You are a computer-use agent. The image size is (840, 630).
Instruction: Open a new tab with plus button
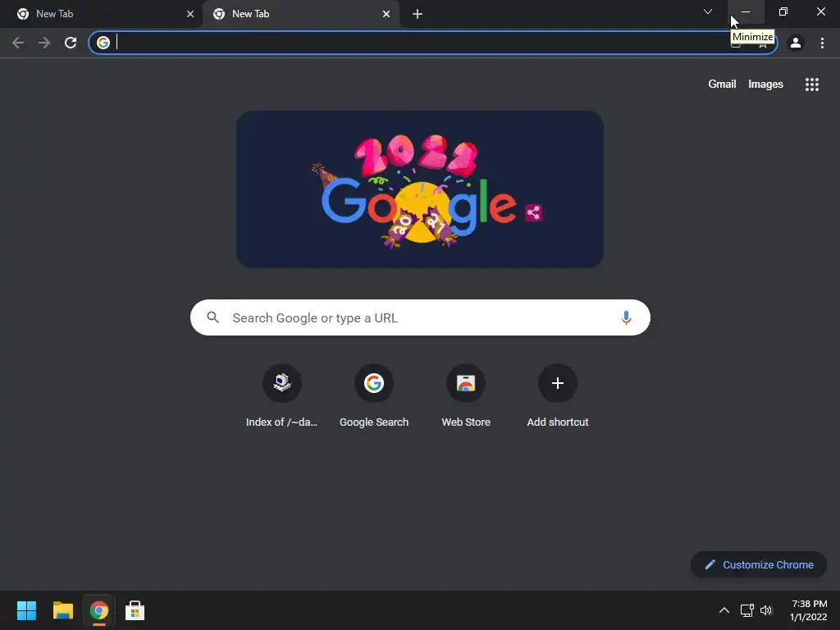418,14
